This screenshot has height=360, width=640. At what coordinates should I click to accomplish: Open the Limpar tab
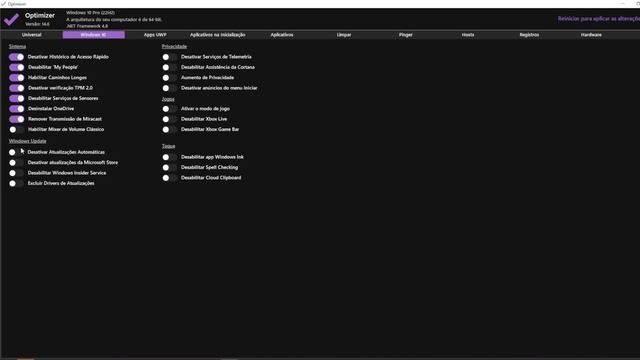[344, 35]
